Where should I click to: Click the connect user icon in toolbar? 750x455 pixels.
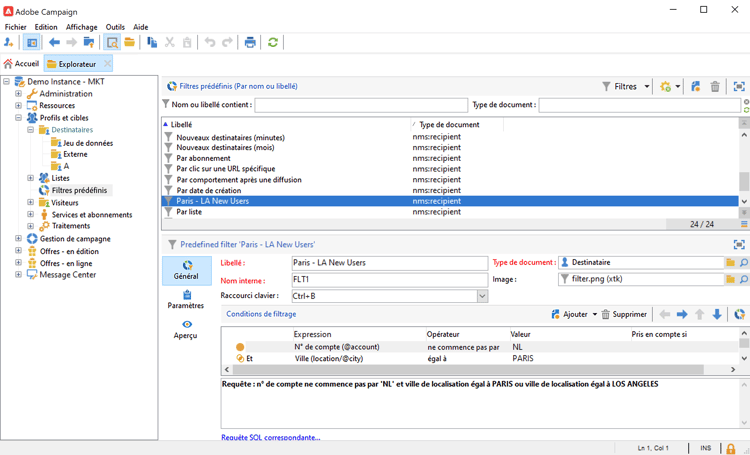pyautogui.click(x=8, y=43)
